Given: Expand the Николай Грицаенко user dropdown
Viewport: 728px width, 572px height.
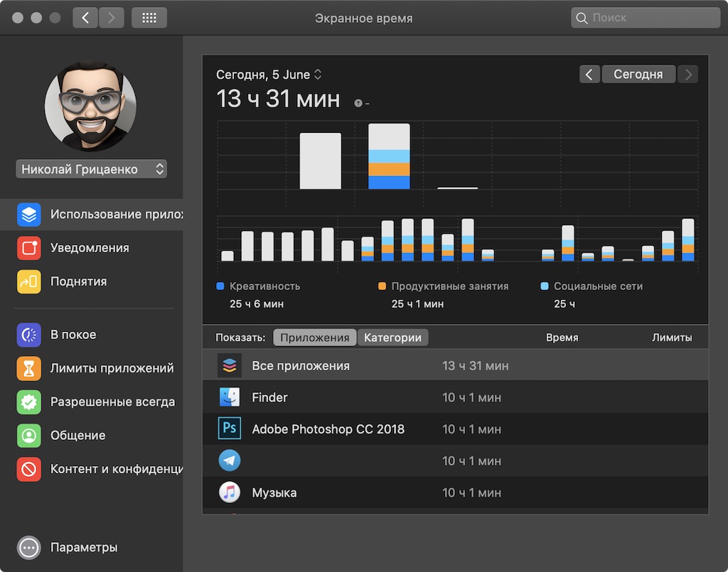Looking at the screenshot, I should click(92, 169).
